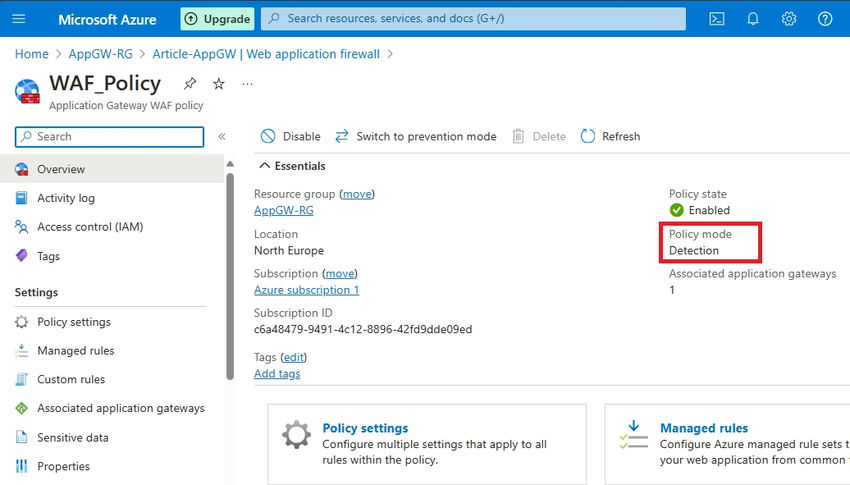Focus the Search resources, services, and docs box
The width and height of the screenshot is (850, 485).
click(473, 18)
